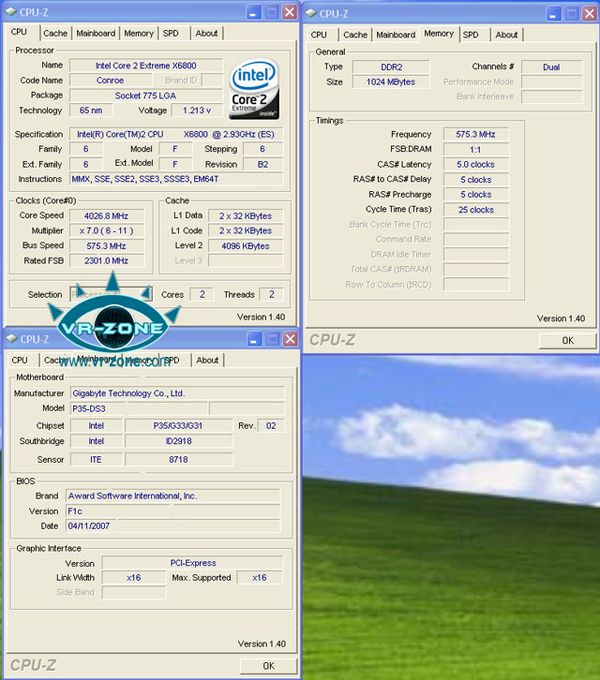
Task: Click the memory Frequency value 575.3 MHz
Action: pos(476,134)
